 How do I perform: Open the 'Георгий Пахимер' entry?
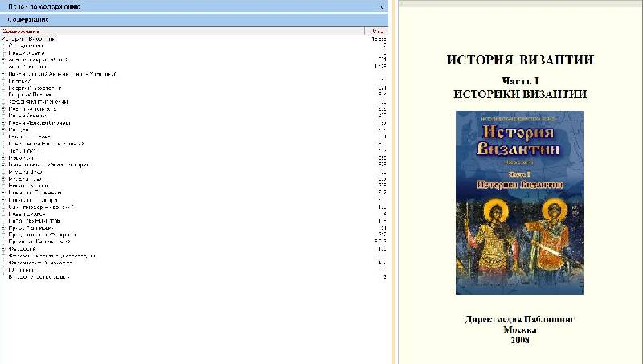(x=30, y=95)
